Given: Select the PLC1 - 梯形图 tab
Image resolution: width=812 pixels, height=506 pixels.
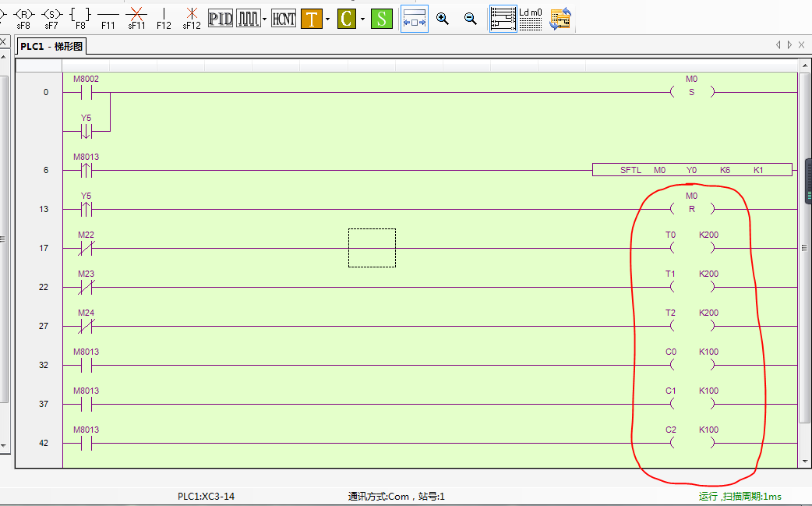Looking at the screenshot, I should coord(52,46).
